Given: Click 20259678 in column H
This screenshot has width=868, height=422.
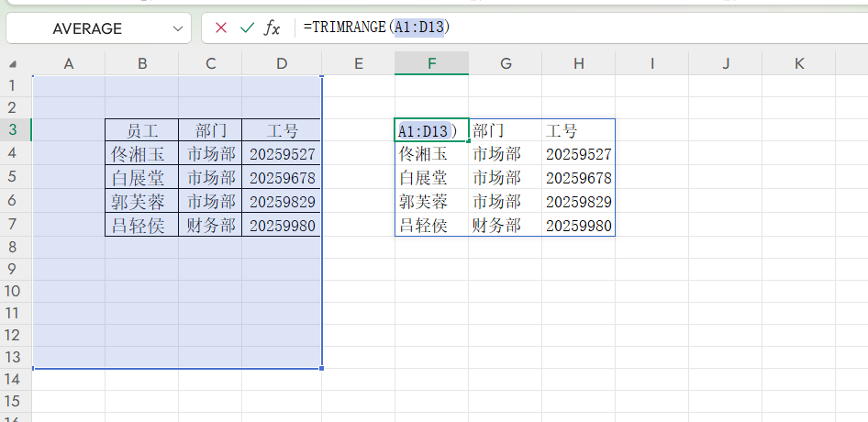Looking at the screenshot, I should [577, 178].
